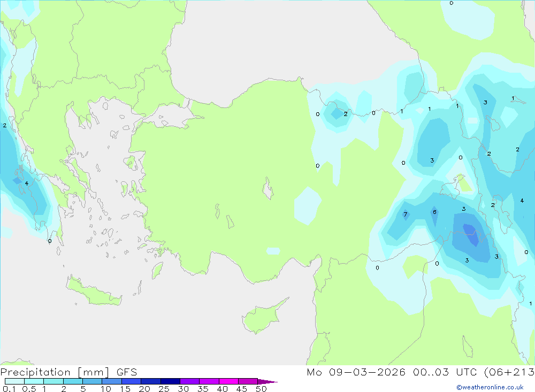The height and width of the screenshot is (392, 535).
Task: Click the forecast date and UTC time label
Action: (420, 372)
